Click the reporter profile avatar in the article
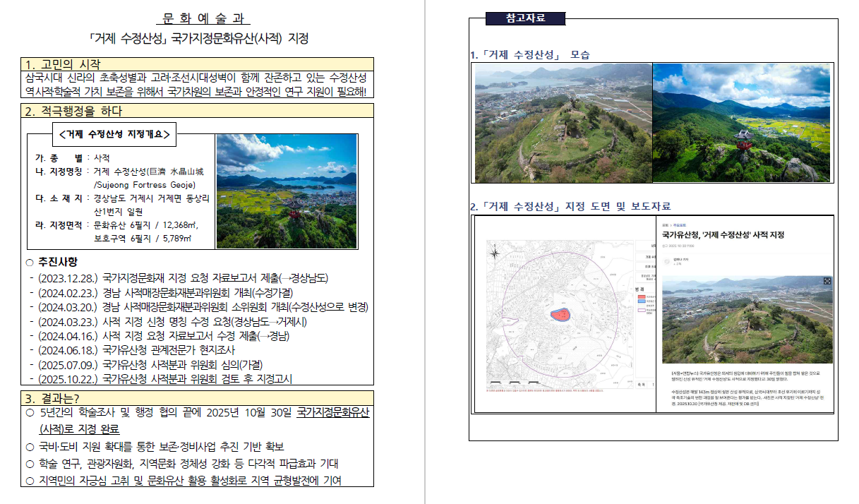859x504 pixels. [666, 261]
